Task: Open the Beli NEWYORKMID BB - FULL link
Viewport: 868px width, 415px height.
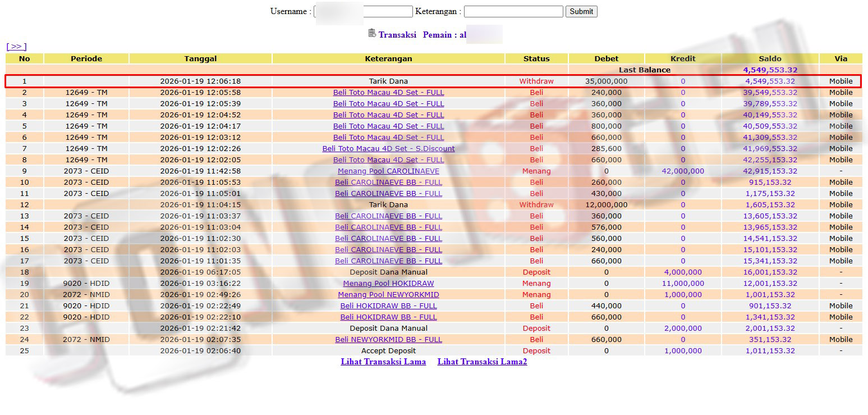Action: 388,340
